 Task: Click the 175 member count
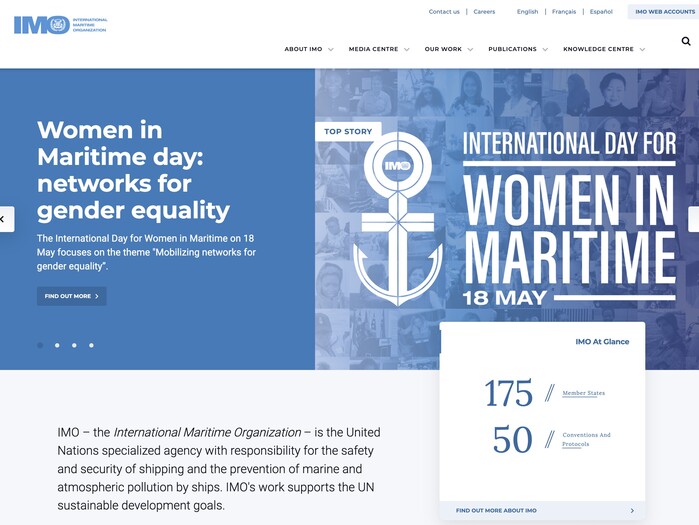pos(508,393)
